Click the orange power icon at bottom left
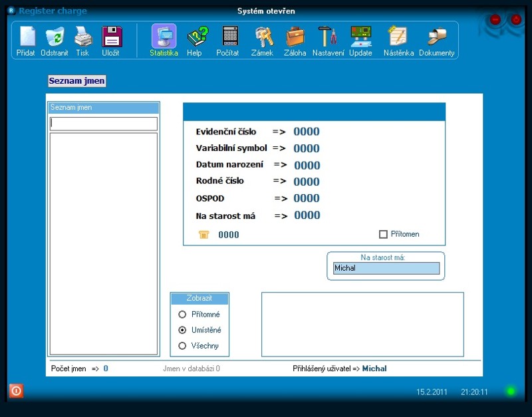The image size is (532, 417). click(16, 391)
